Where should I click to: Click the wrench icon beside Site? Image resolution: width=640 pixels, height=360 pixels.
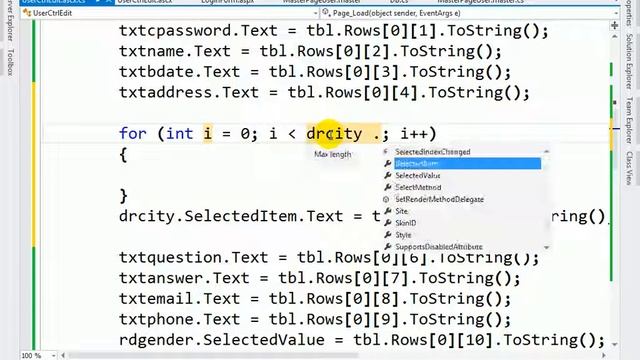point(387,211)
